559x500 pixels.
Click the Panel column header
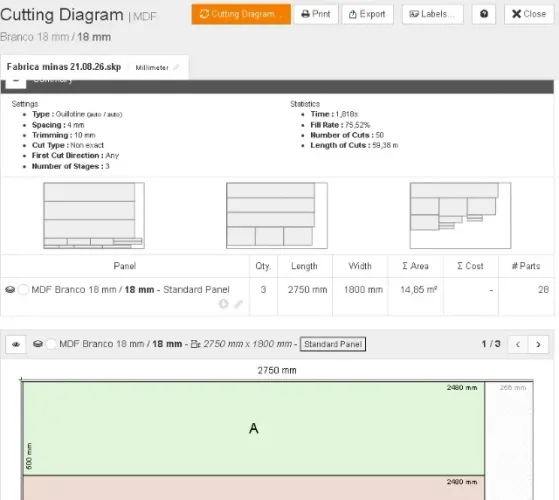point(125,266)
